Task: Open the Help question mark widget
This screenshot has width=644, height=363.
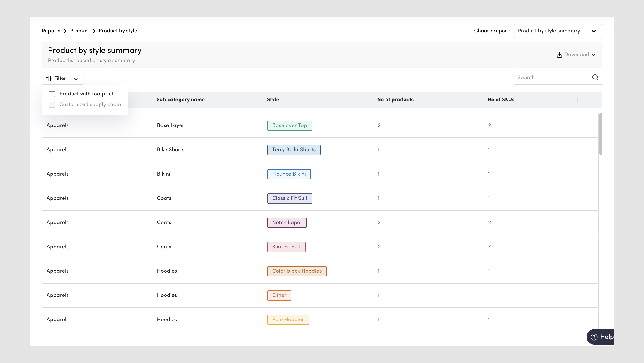Action: (594, 337)
